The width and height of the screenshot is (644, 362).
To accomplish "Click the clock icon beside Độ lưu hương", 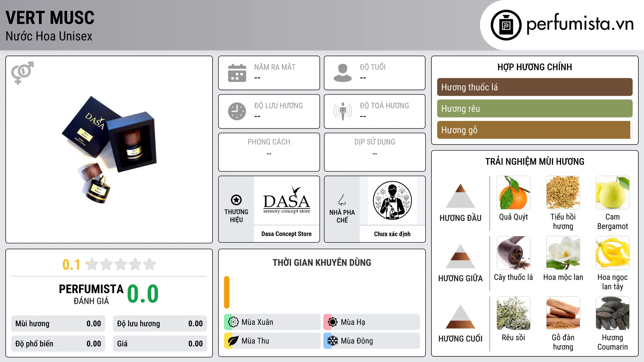I will point(237,111).
